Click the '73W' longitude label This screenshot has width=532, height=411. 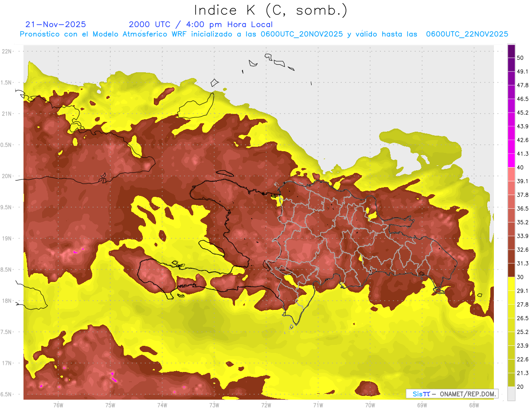(214, 405)
